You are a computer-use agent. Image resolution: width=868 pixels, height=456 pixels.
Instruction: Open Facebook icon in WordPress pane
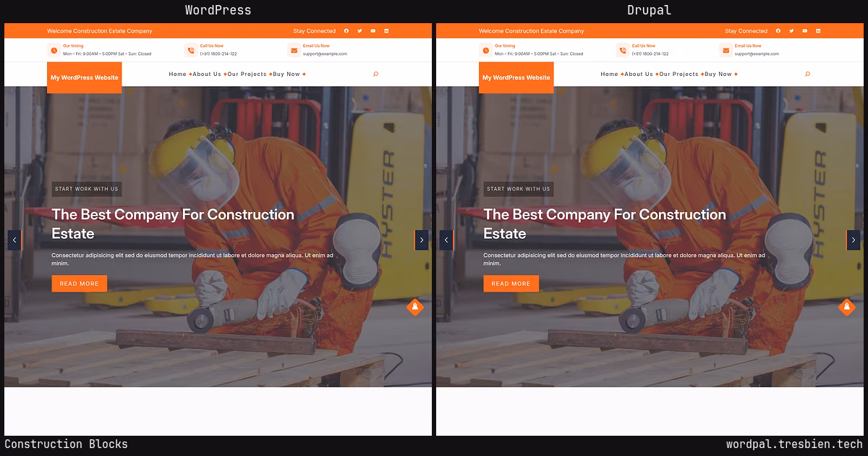(346, 31)
